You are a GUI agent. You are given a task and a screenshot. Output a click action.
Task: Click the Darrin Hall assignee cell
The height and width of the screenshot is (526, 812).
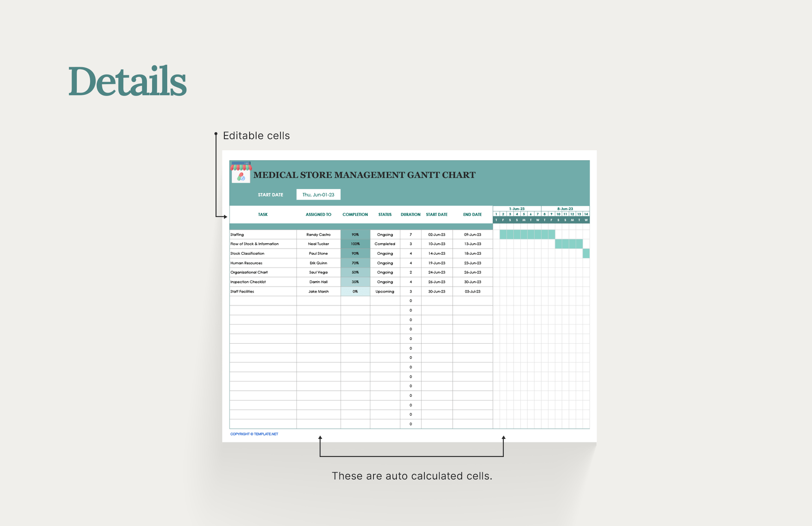(x=318, y=282)
